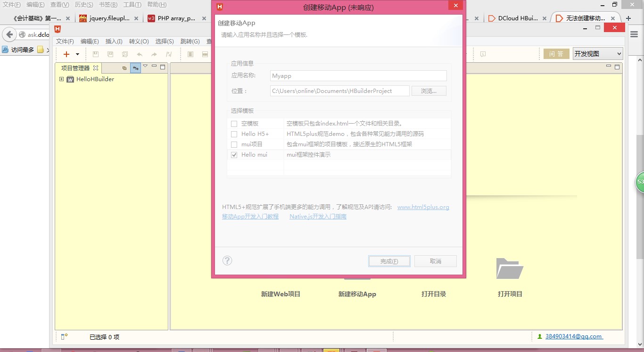Click the Undo arrow in HBuilder toolbar
The height and width of the screenshot is (352, 644).
[x=140, y=54]
